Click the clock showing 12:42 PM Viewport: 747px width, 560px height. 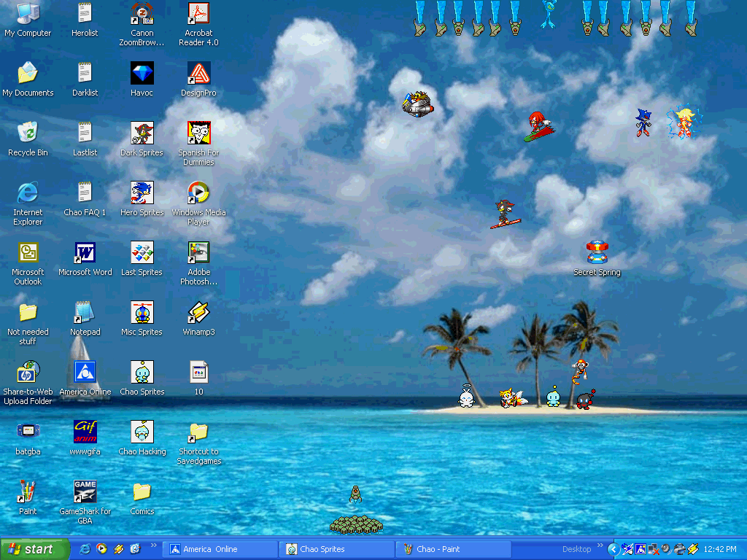pos(720,548)
